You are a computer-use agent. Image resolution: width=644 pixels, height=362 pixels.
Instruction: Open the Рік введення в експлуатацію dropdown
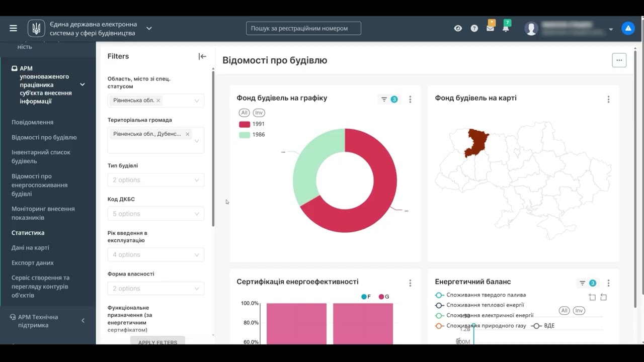(156, 254)
